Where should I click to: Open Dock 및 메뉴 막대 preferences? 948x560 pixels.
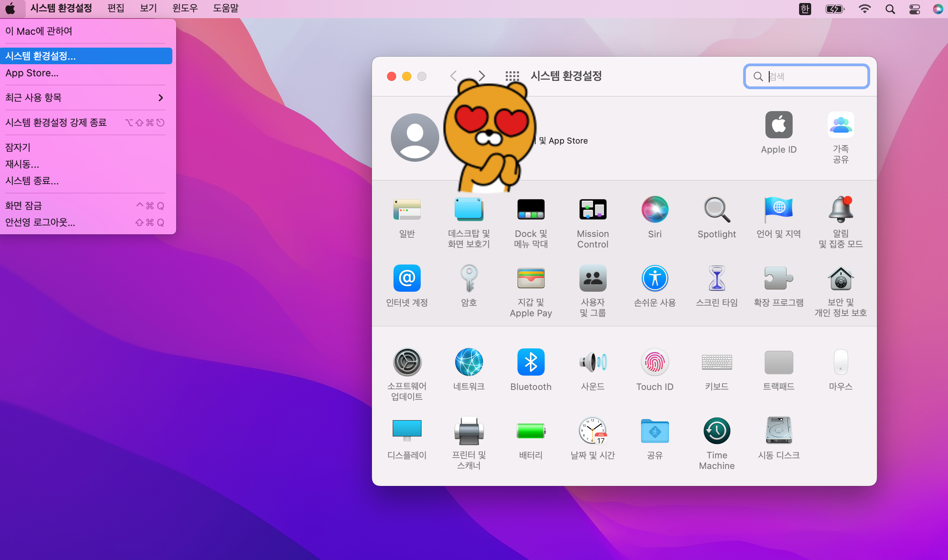(531, 222)
